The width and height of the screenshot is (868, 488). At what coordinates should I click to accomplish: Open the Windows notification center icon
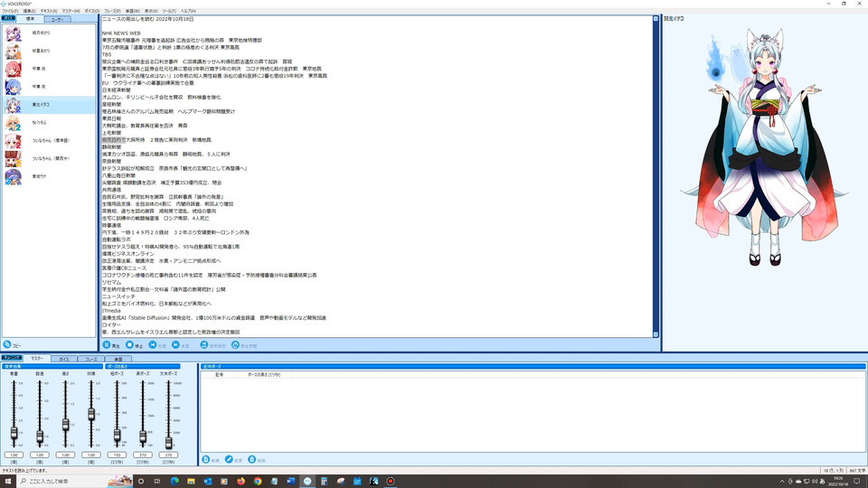857,481
